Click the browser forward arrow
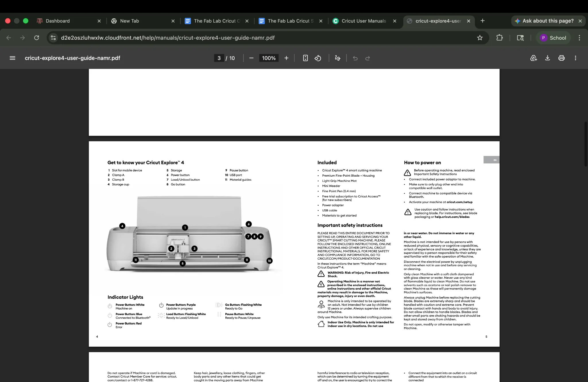Image resolution: width=588 pixels, height=382 pixels. coord(22,38)
